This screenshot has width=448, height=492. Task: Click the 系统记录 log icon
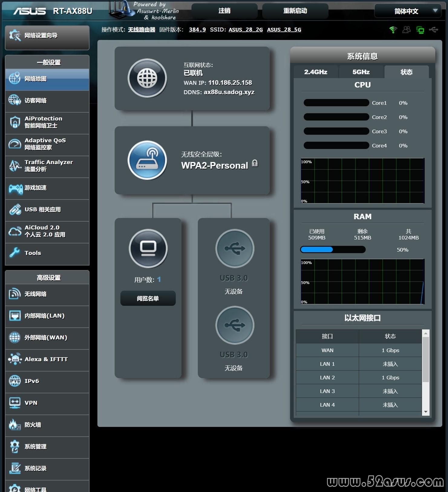pos(15,468)
